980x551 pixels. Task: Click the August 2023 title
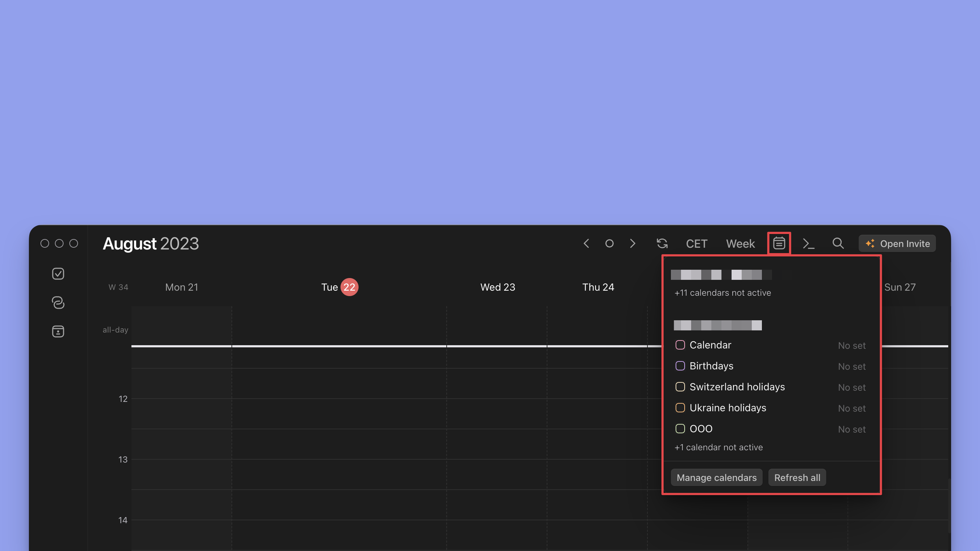151,243
